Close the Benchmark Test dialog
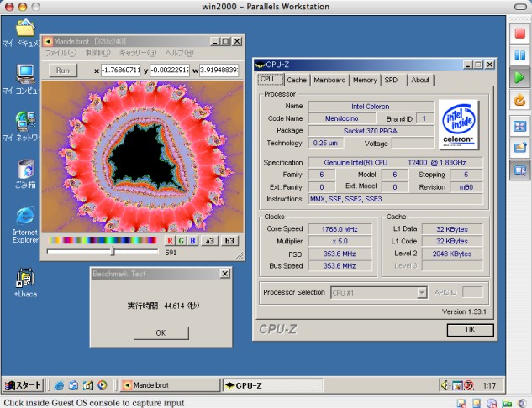 225,274
